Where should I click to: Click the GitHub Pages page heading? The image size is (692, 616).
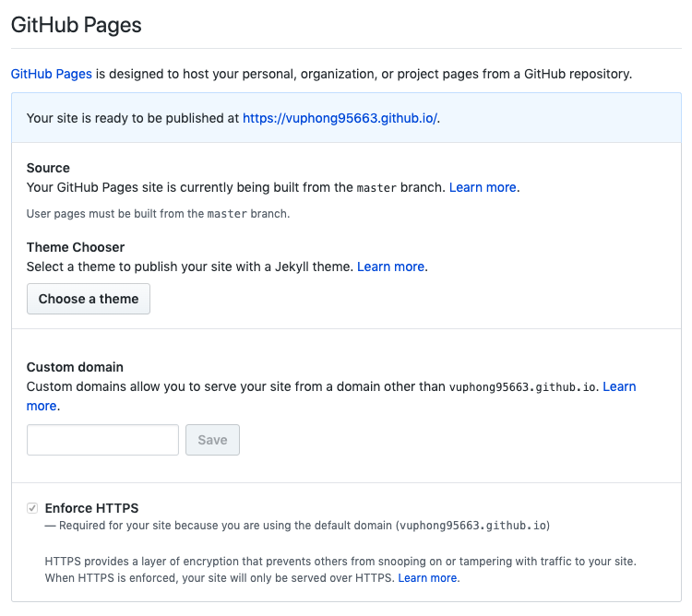click(77, 25)
